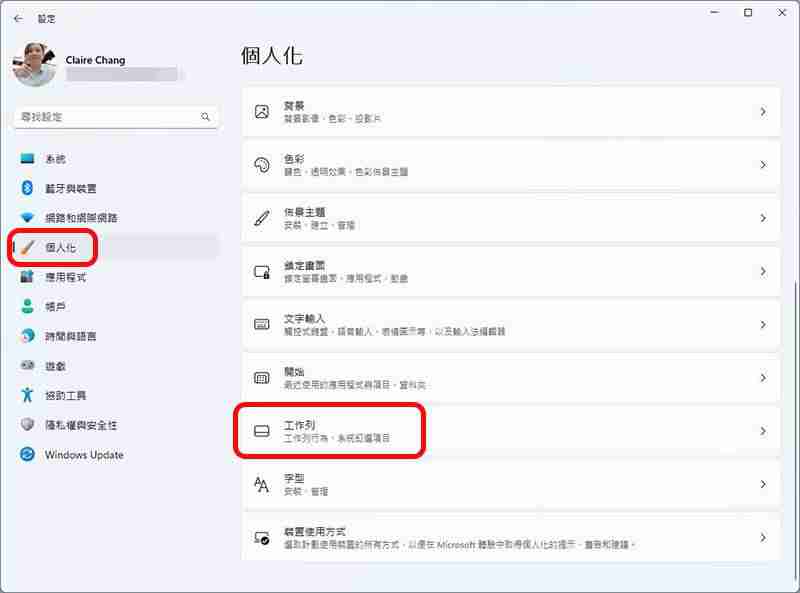The height and width of the screenshot is (593, 800).
Task: Select 隱私權與安全性 in the navigation pane
Action: point(80,425)
